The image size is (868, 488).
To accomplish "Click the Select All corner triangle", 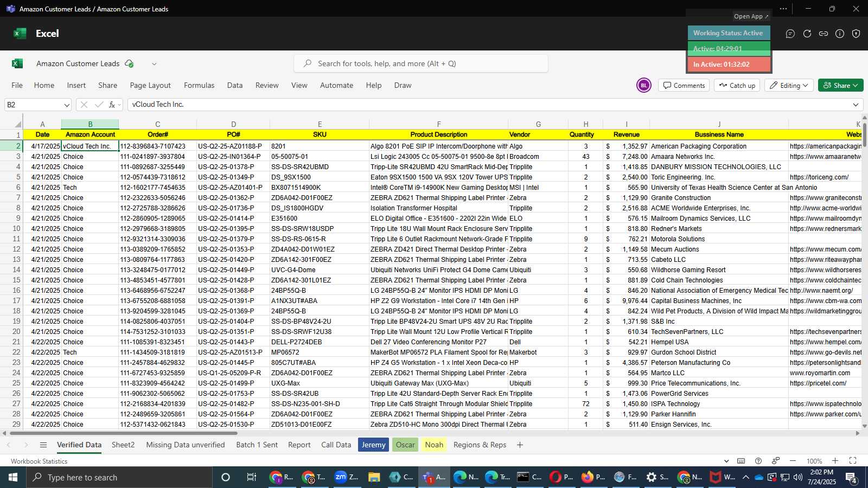I will pyautogui.click(x=17, y=124).
